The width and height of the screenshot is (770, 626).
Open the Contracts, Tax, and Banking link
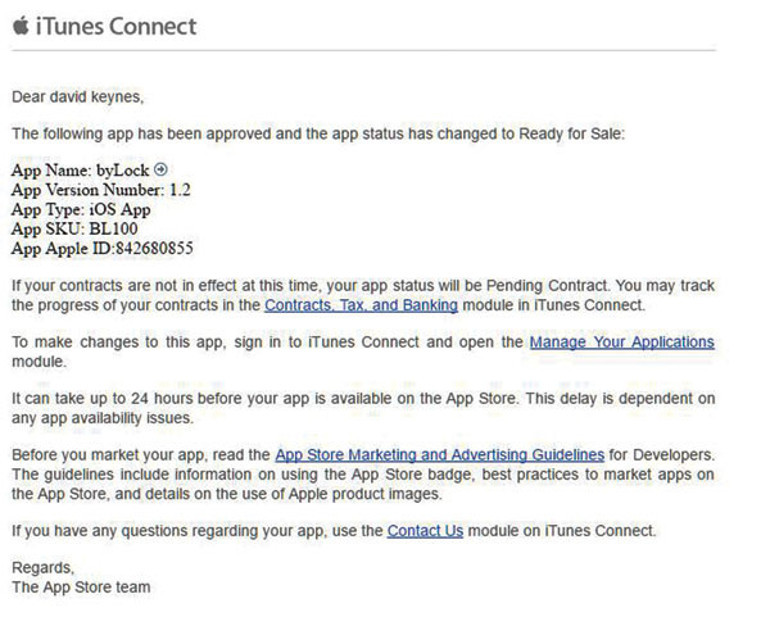(x=360, y=305)
